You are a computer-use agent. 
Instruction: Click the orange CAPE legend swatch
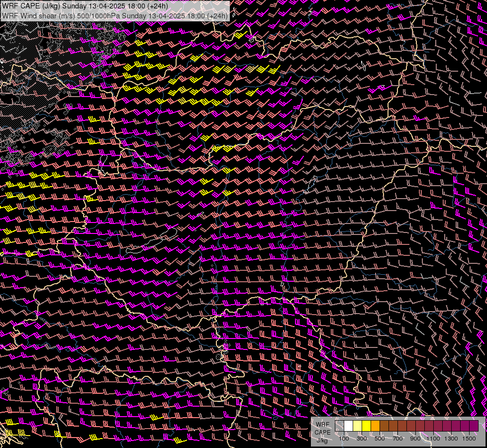click(375, 426)
